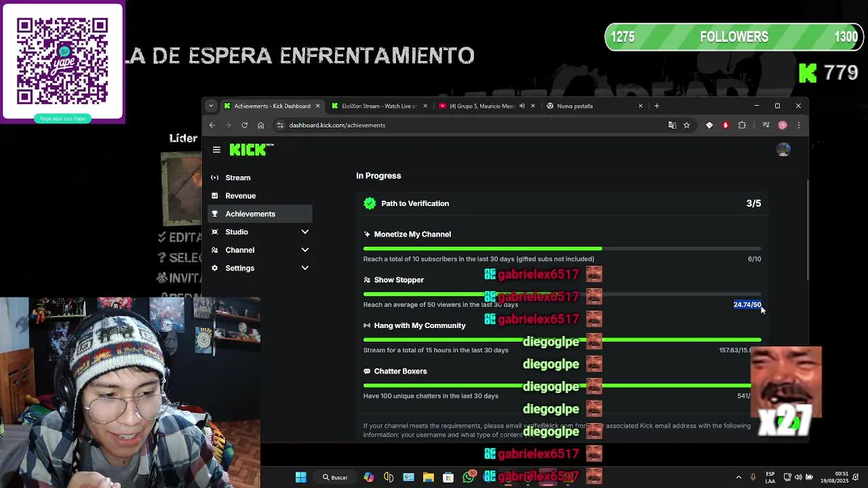Click the Show Stopper title

point(399,280)
